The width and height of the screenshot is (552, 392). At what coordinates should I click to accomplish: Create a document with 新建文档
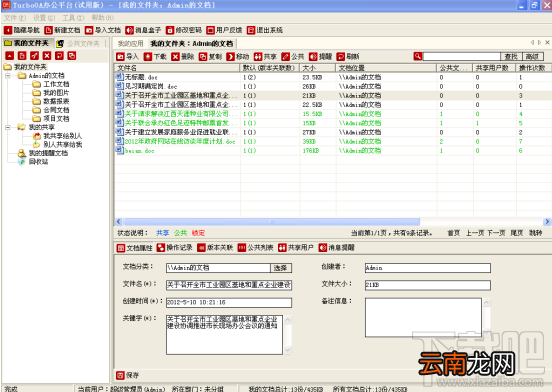pyautogui.click(x=62, y=30)
